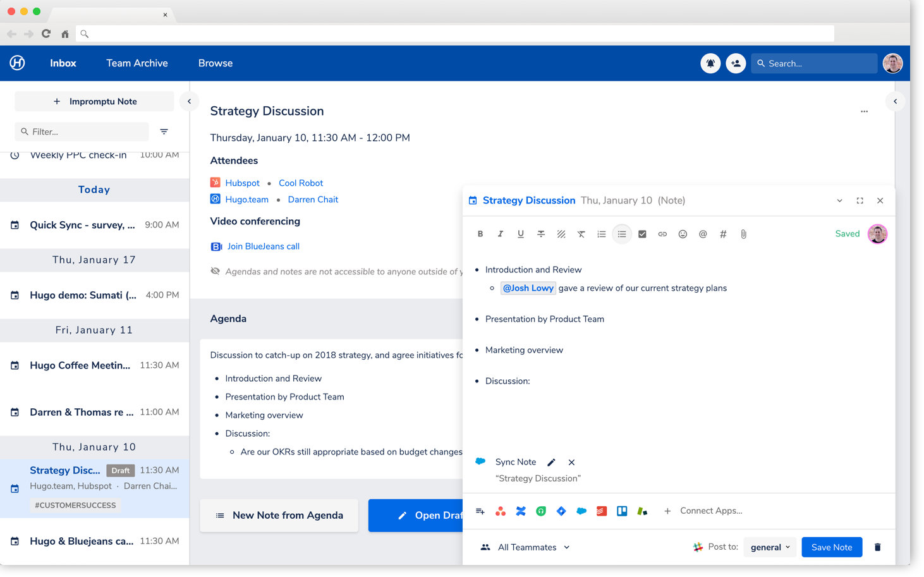Expand the right side panel chevron

[x=895, y=101]
